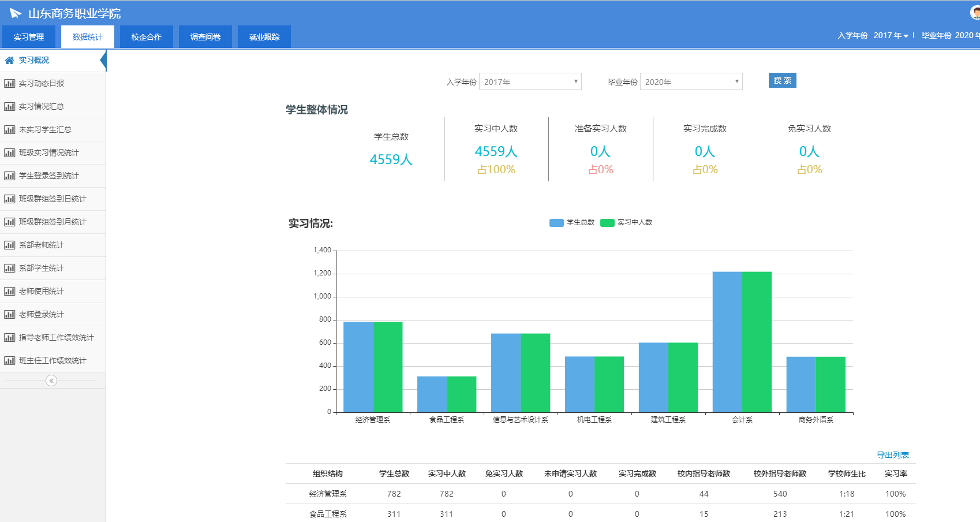
Task: Switch to the 校企合作 tab
Action: [x=147, y=37]
